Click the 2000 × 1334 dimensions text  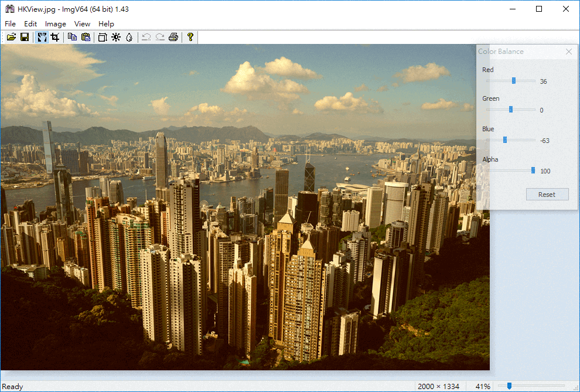(439, 387)
